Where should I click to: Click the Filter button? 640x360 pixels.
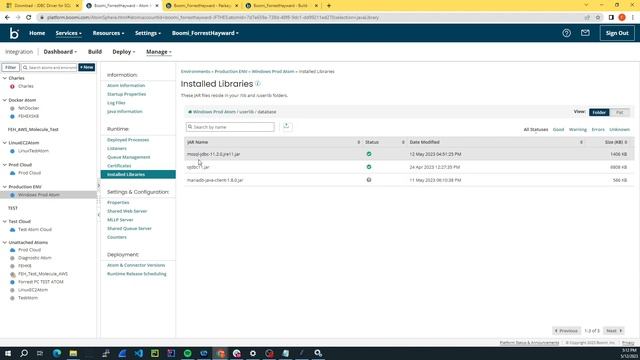[11, 67]
